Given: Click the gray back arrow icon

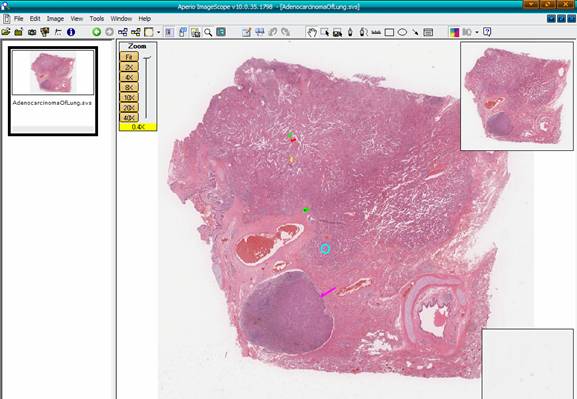Looking at the screenshot, I should click(109, 32).
